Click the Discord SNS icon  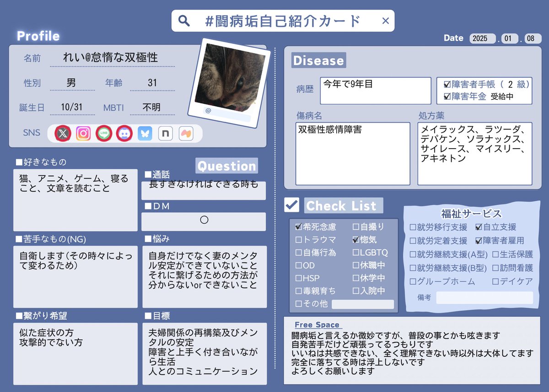124,133
